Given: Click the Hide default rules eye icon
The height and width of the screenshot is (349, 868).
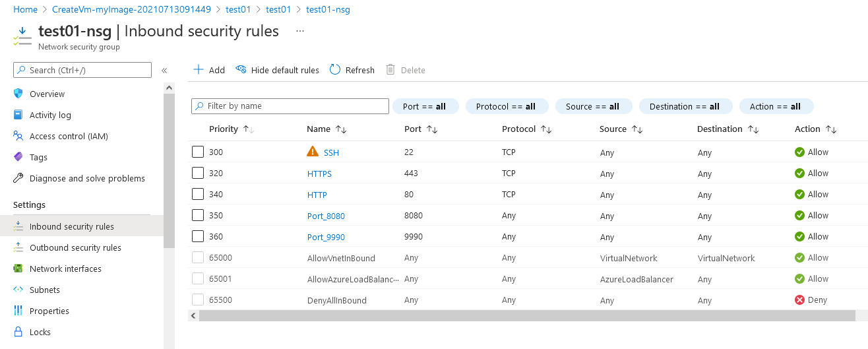Looking at the screenshot, I should click(x=241, y=70).
